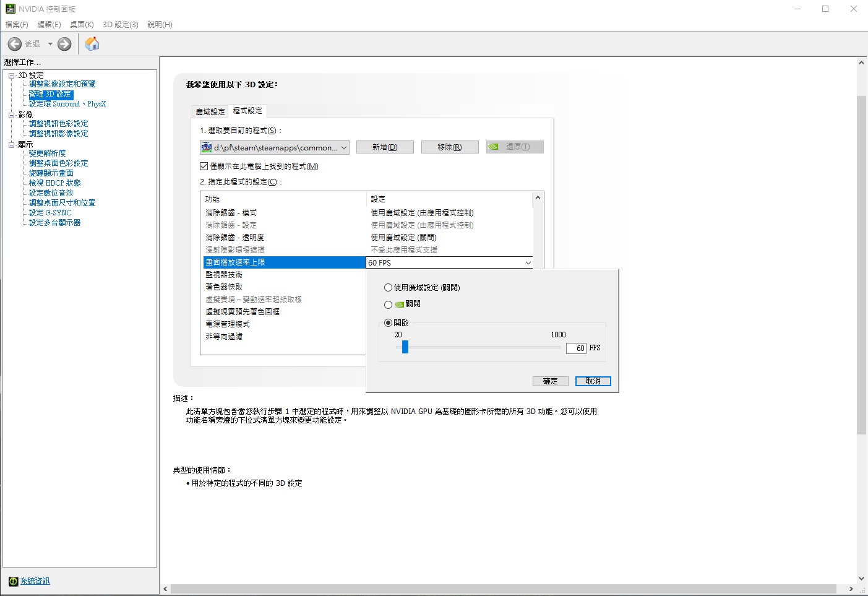Click the NVIDIA logo in the title bar
Screen dimensions: 868x596
click(x=10, y=9)
